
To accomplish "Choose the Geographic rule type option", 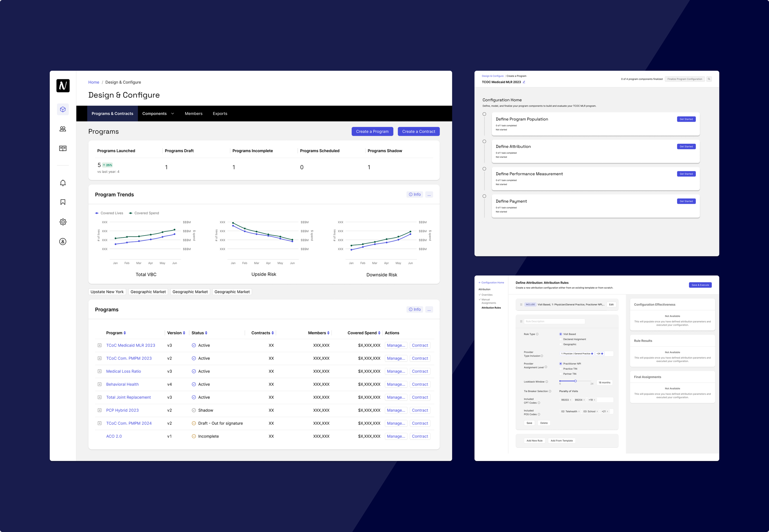I will (x=561, y=344).
